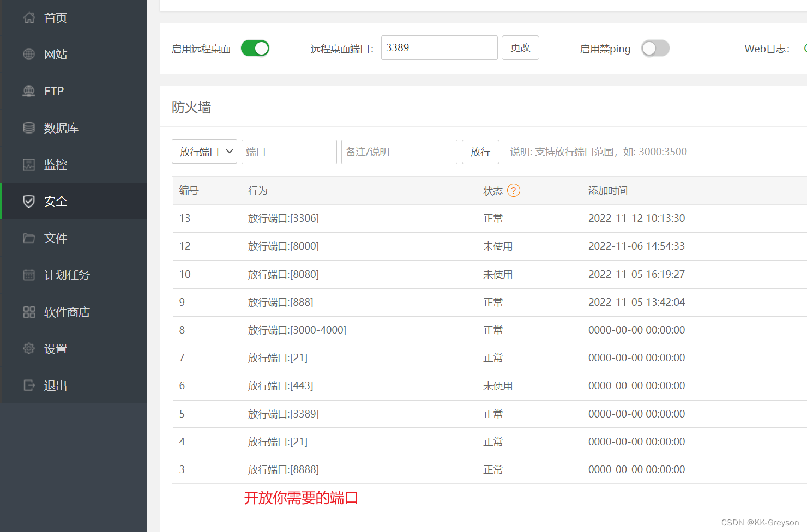Screen dimensions: 807x532
Task: Click the 端口 input field
Action: point(289,152)
